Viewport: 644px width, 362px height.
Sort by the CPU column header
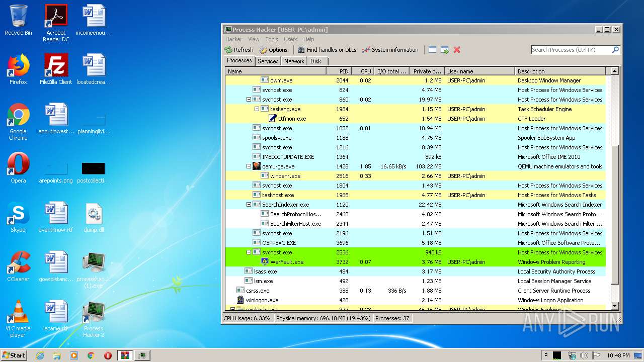(x=362, y=71)
